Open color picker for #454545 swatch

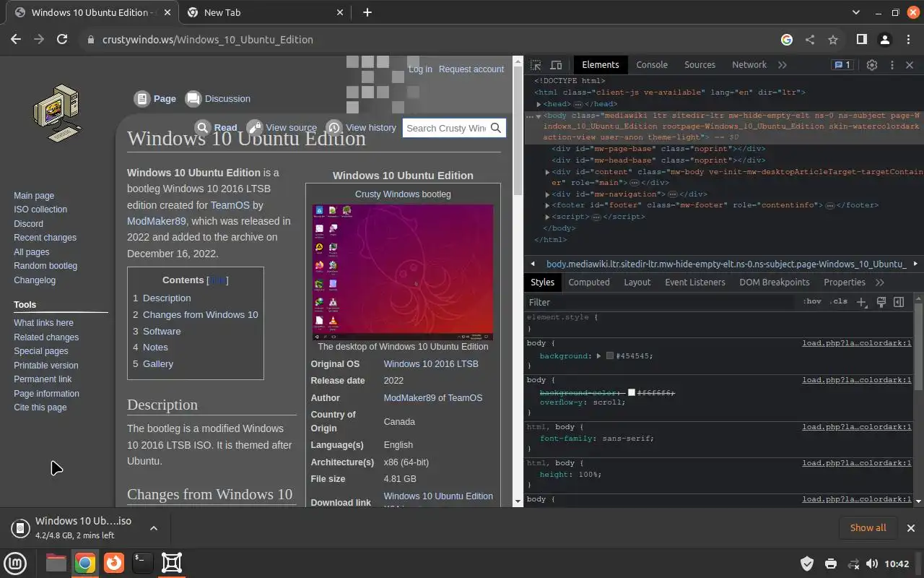point(610,356)
